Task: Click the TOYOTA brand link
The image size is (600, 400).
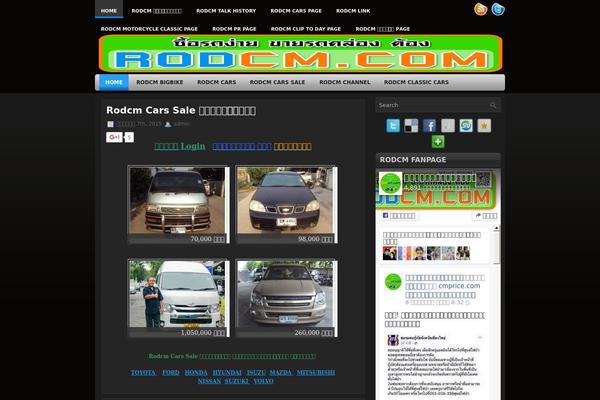Action: tap(143, 372)
